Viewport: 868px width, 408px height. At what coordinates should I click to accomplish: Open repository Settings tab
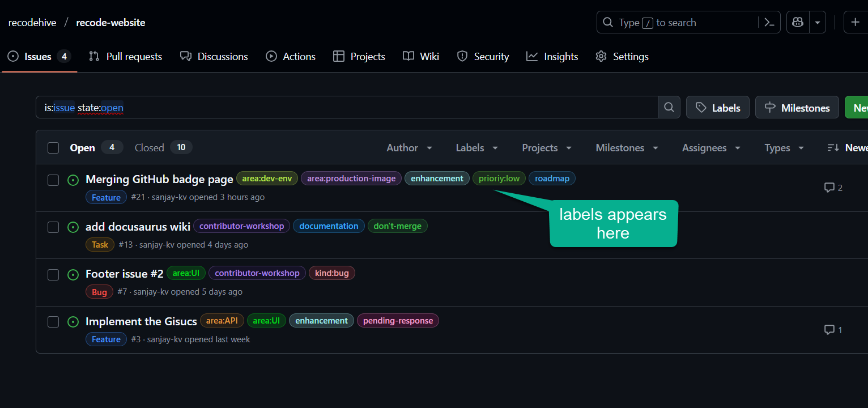tap(622, 57)
